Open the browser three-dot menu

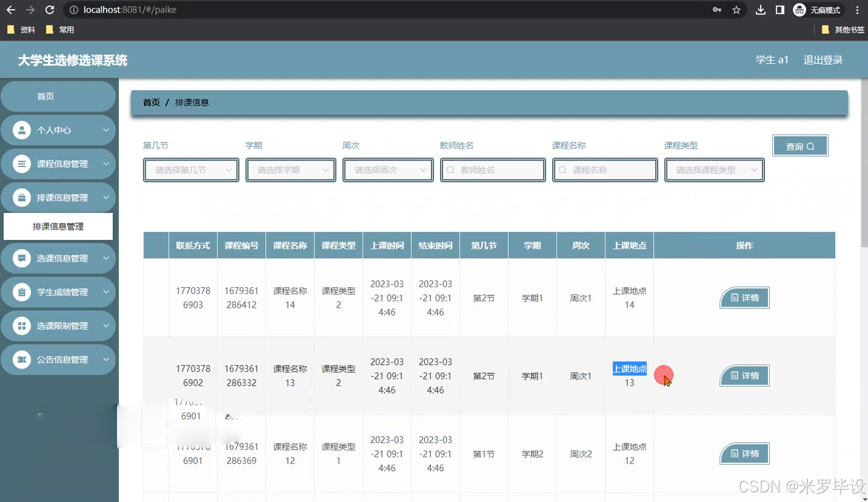point(857,10)
